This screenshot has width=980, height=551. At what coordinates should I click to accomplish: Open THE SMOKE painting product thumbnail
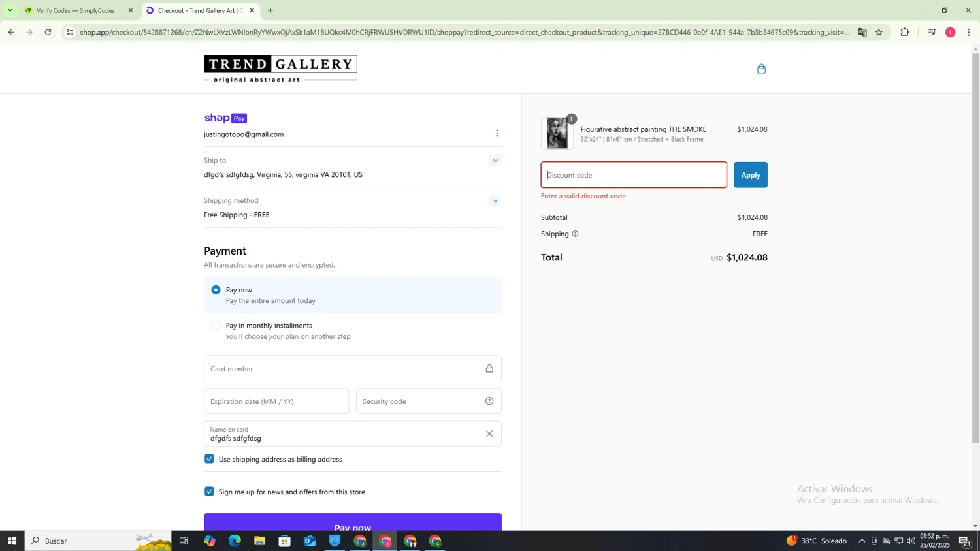tap(557, 133)
